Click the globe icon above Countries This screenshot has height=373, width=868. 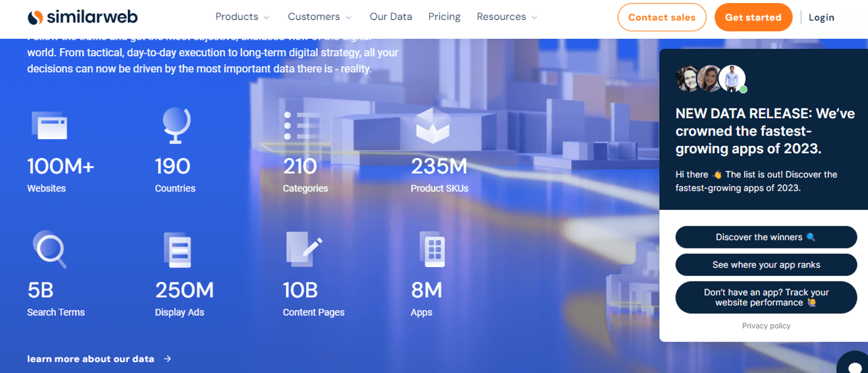pyautogui.click(x=176, y=125)
